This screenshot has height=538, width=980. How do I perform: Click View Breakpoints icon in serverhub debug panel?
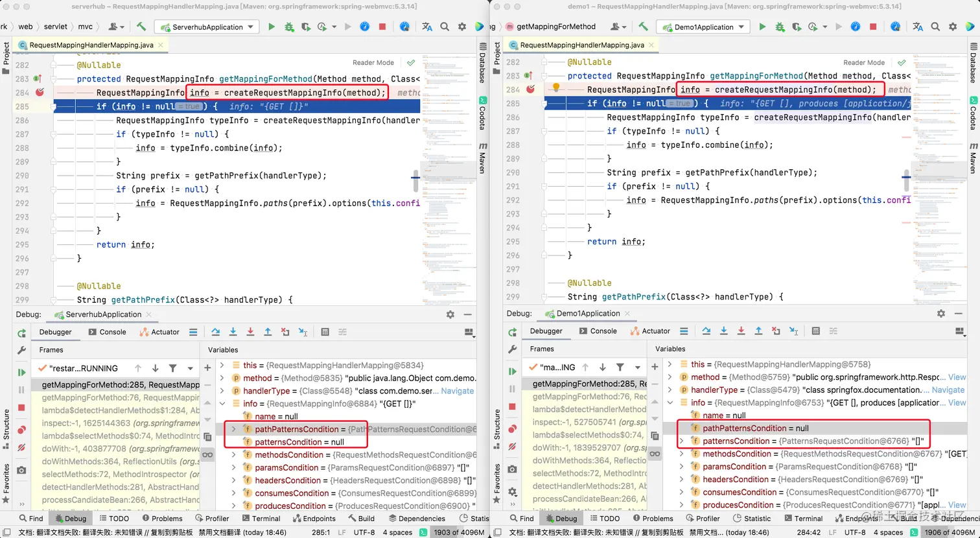(21, 430)
